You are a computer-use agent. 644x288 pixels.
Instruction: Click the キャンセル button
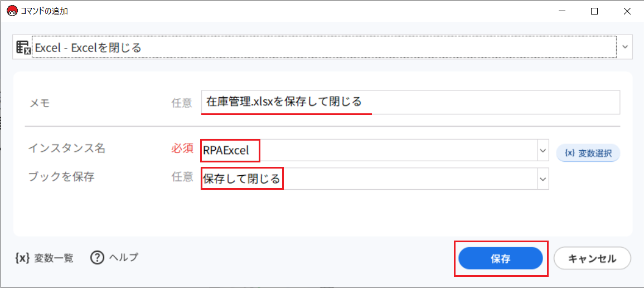tap(592, 258)
